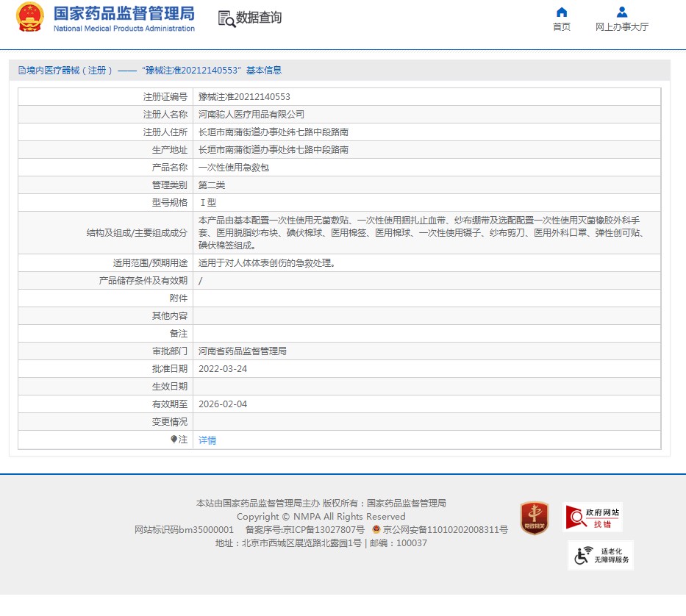Click the national emblem logo
Screen dimensions: 686x616
pos(29,17)
